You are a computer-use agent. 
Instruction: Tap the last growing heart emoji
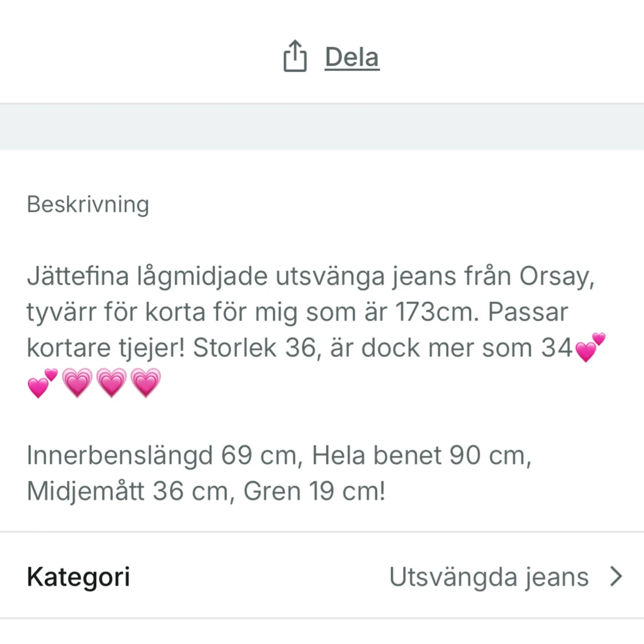[145, 383]
